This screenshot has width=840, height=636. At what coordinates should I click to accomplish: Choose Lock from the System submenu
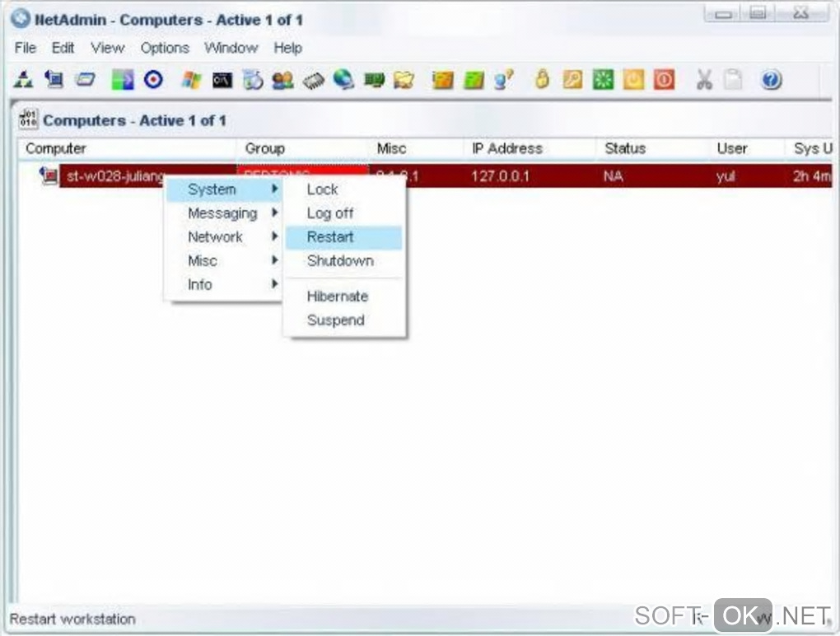344,189
